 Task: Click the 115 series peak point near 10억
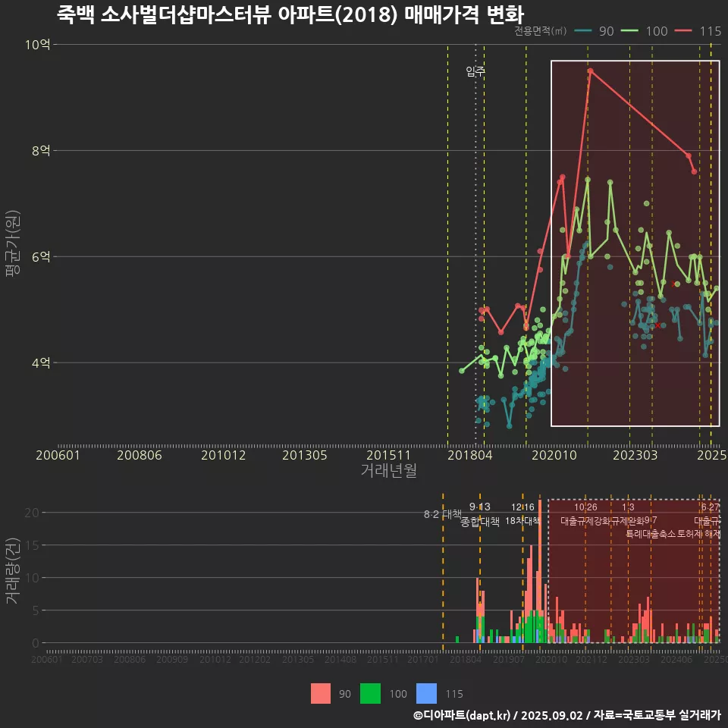[x=590, y=71]
